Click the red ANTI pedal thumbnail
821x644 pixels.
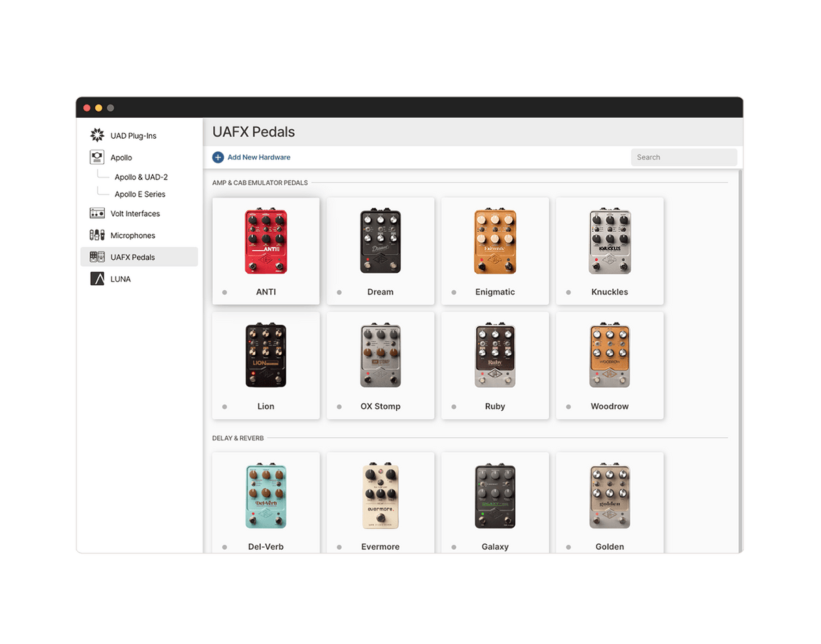265,241
